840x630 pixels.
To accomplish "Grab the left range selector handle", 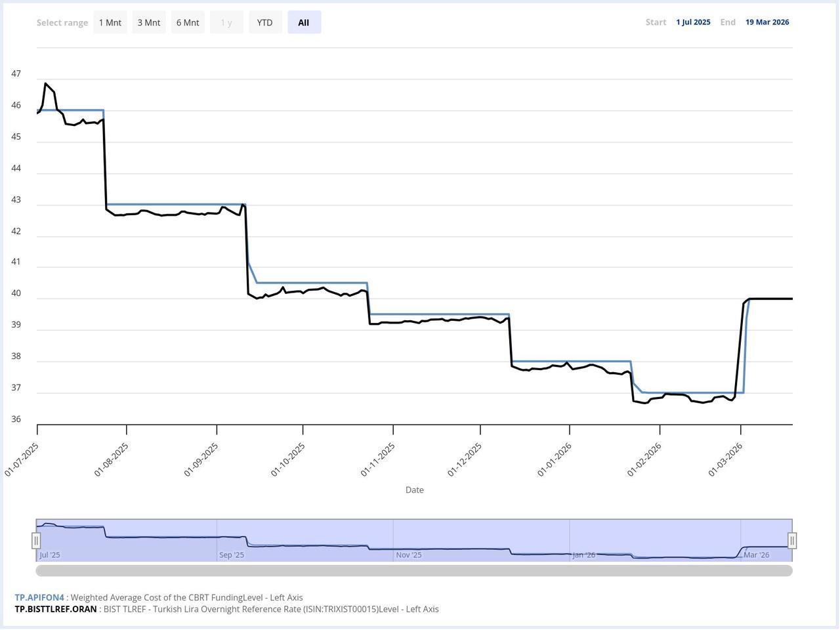I will point(37,540).
